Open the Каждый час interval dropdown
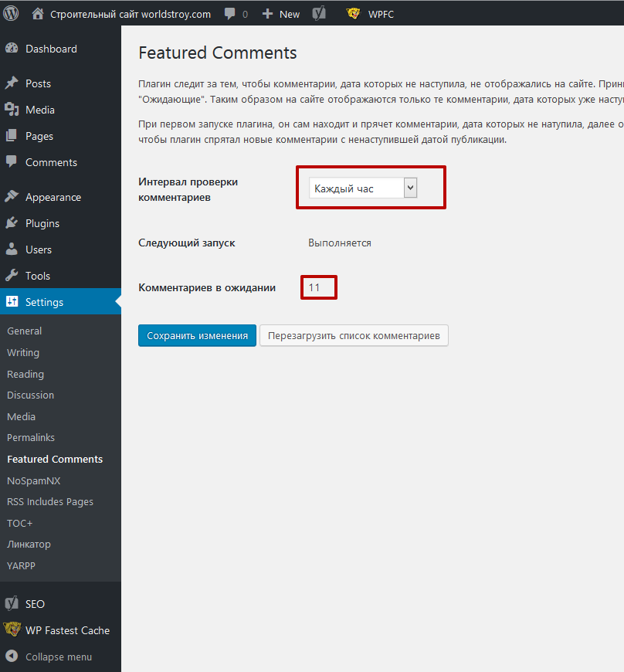624x672 pixels. coord(363,188)
